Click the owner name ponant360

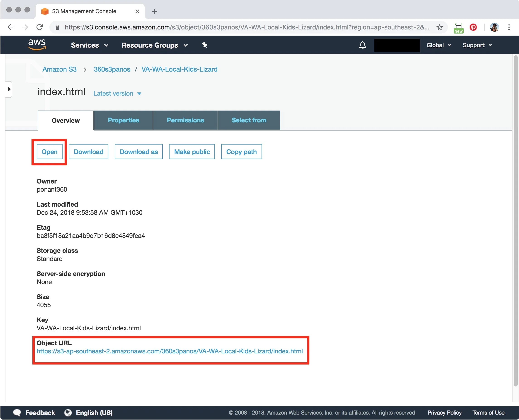[52, 189]
